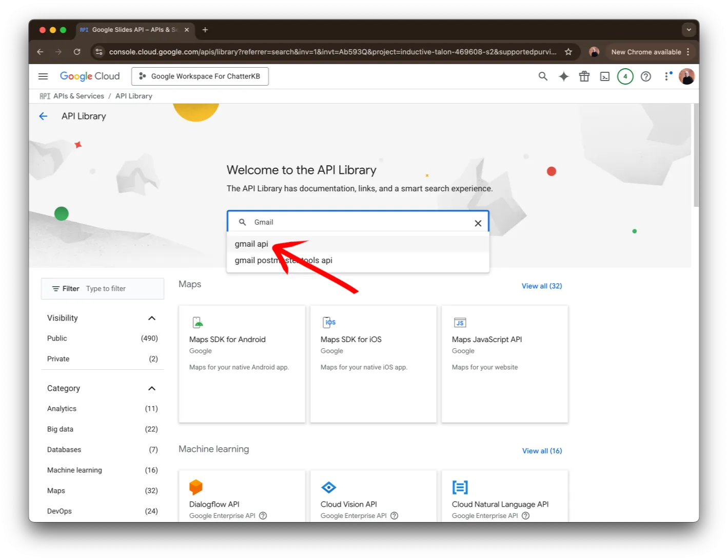The image size is (728, 560).
Task: Open Dialogflow Enterprise API help icon
Action: (263, 516)
